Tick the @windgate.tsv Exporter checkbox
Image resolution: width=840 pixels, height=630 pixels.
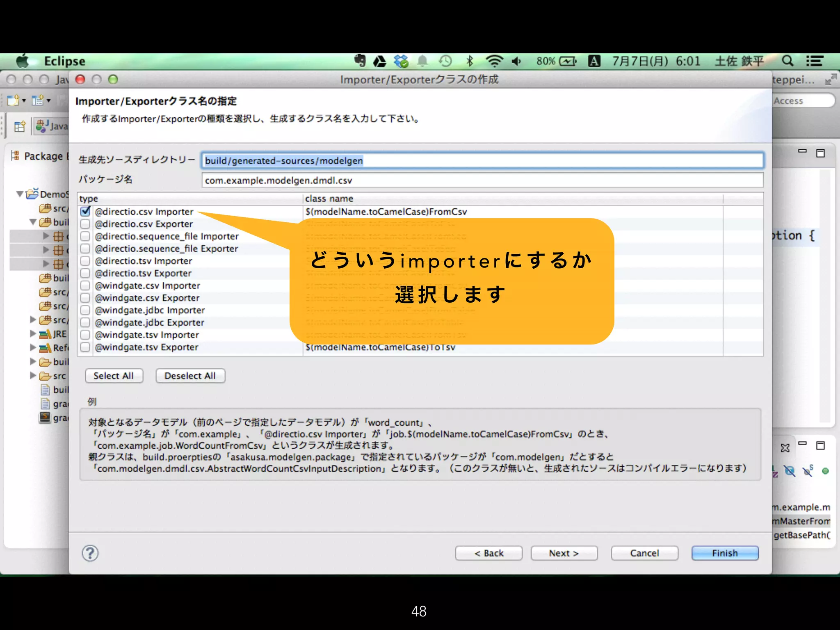tap(85, 347)
